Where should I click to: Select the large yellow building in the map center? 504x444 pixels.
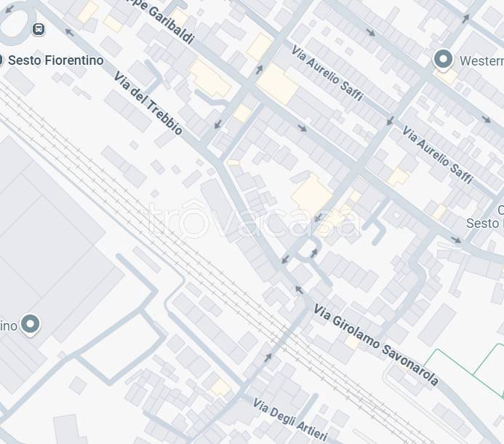tap(311, 194)
